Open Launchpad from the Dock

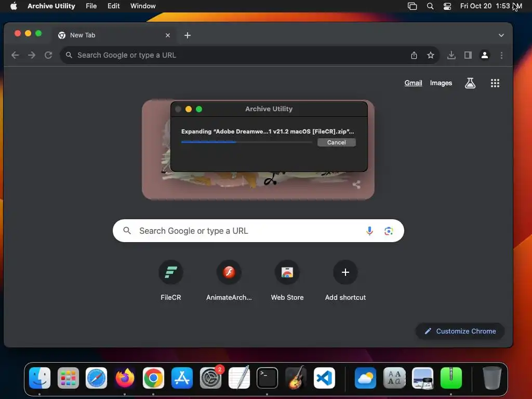(68, 378)
